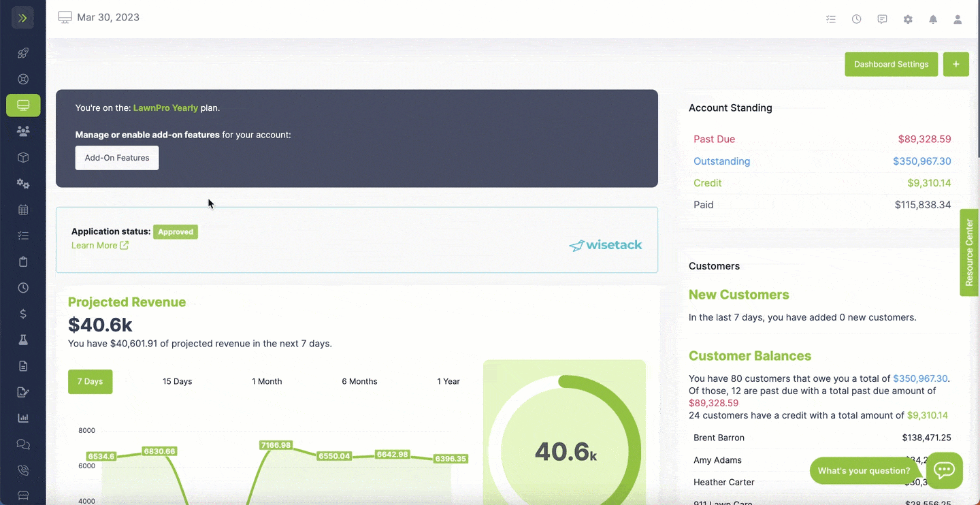Screen dimensions: 980x505
Task: Switch to the 1 Month tab
Action: tap(267, 382)
